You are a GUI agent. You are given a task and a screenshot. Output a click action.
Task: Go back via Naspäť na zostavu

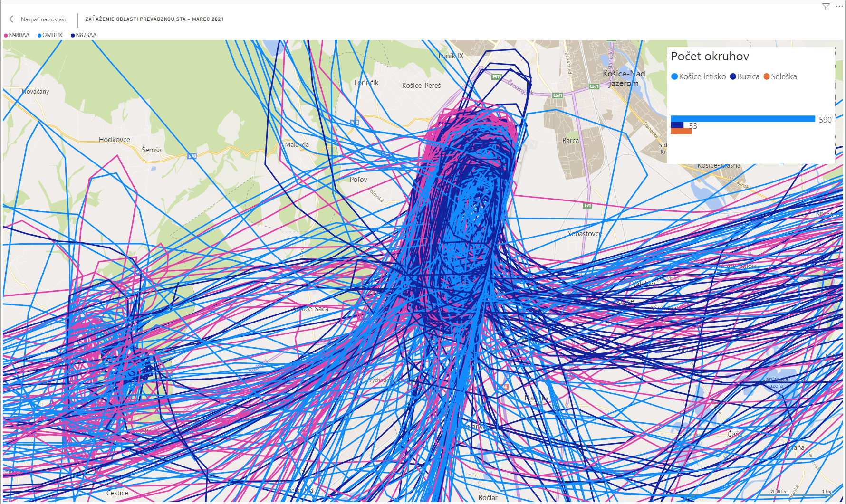(44, 19)
